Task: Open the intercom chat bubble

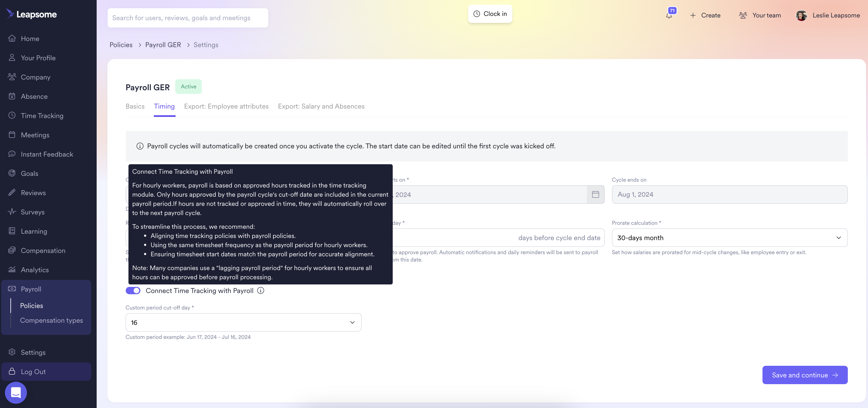Action: [x=16, y=392]
